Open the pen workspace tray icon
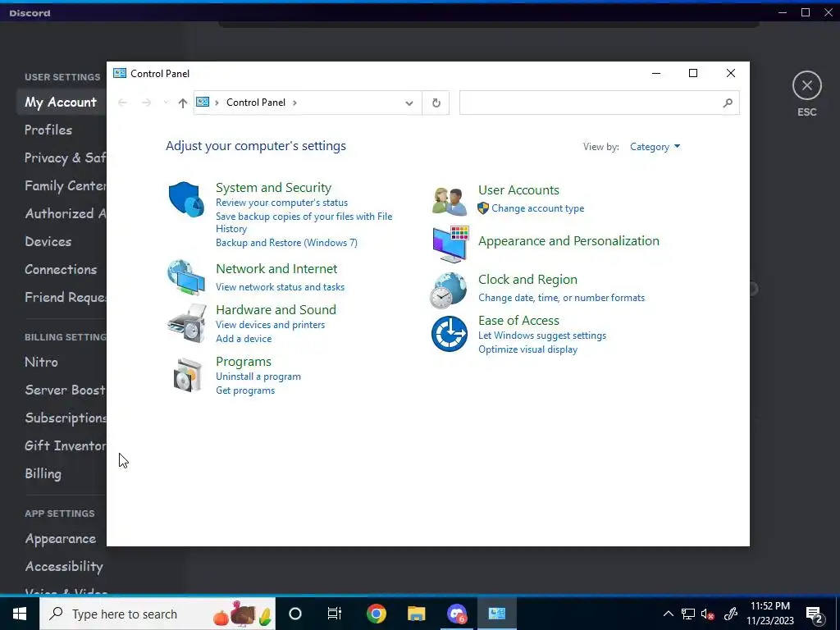840x630 pixels. tap(731, 614)
